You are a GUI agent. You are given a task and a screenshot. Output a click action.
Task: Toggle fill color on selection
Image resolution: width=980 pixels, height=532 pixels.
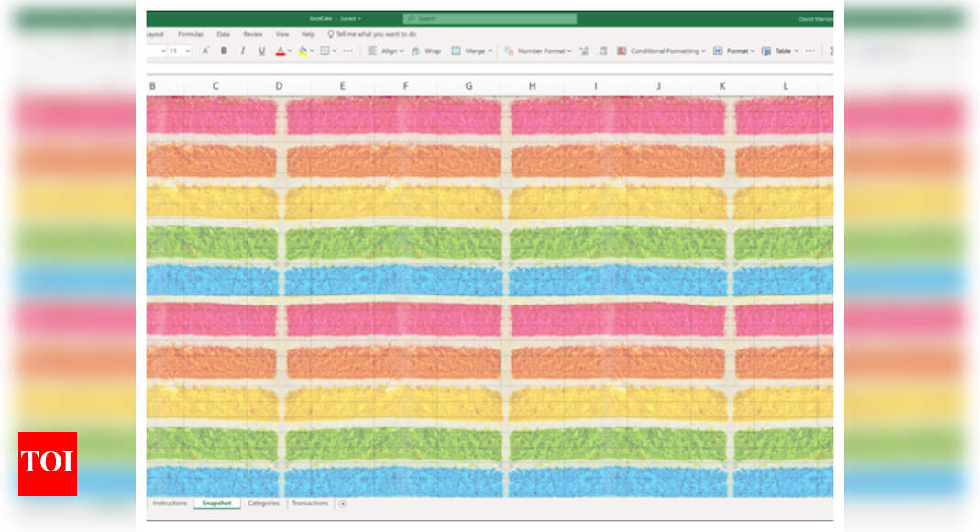pos(303,50)
